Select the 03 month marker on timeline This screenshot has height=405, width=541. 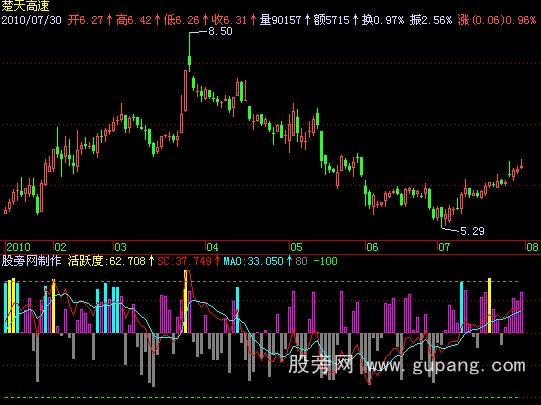tap(120, 247)
